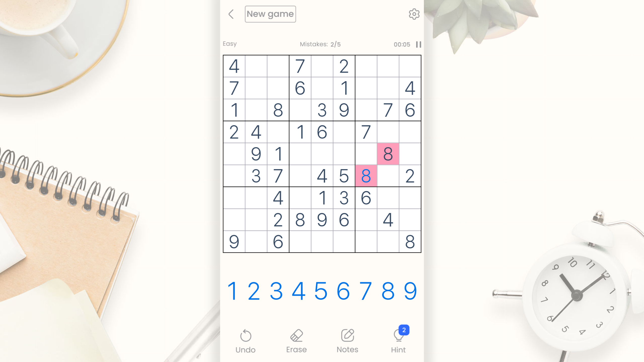Click the New game button
Viewport: 644px width, 362px height.
click(270, 14)
